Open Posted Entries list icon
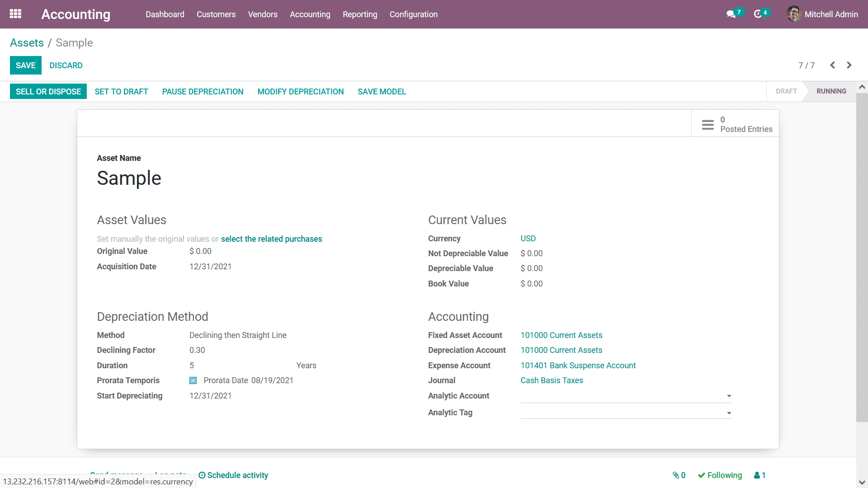This screenshot has width=868, height=488. tap(708, 124)
